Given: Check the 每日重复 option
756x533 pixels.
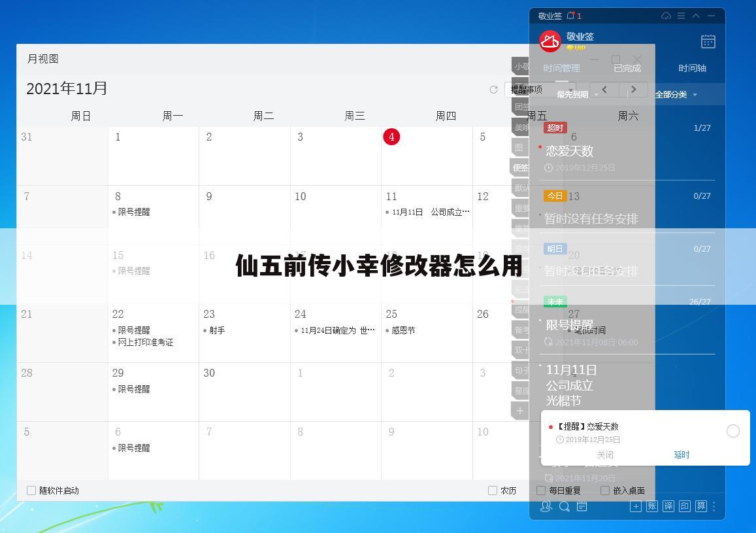Looking at the screenshot, I should pyautogui.click(x=541, y=490).
